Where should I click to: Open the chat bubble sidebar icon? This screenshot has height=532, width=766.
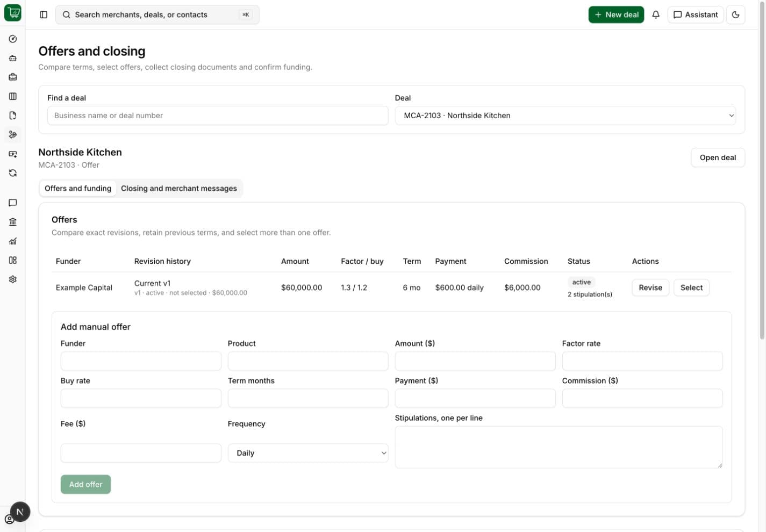[x=13, y=203]
